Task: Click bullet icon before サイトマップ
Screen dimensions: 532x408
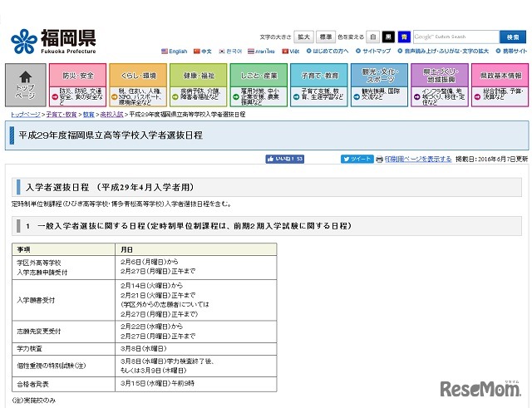Action: (x=358, y=51)
